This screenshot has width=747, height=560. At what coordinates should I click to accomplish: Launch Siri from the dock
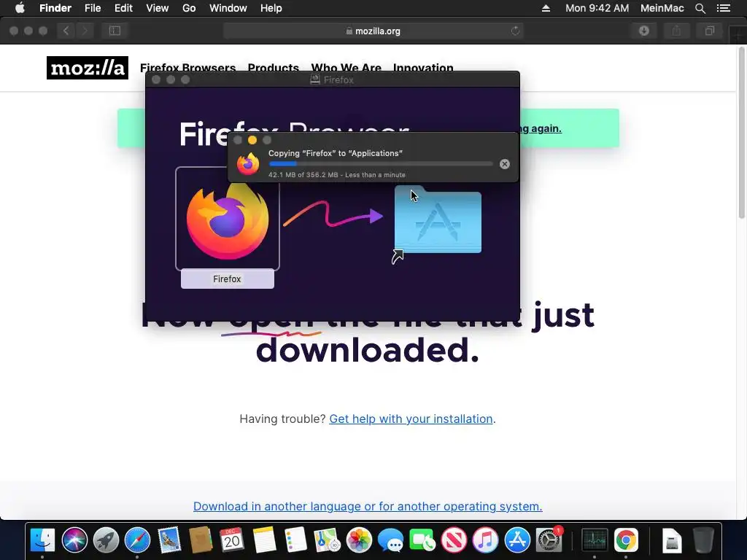[x=74, y=540]
